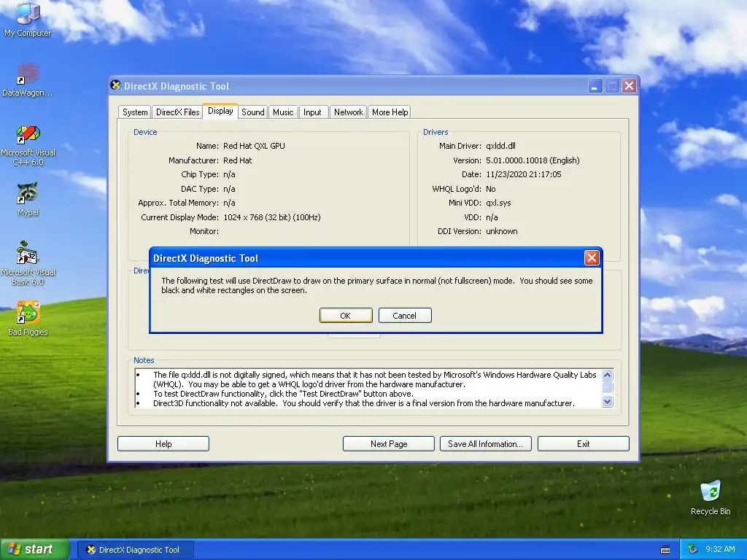Screen dimensions: 747x560
Task: Click the WHQL Logo'd value No
Action: [491, 189]
